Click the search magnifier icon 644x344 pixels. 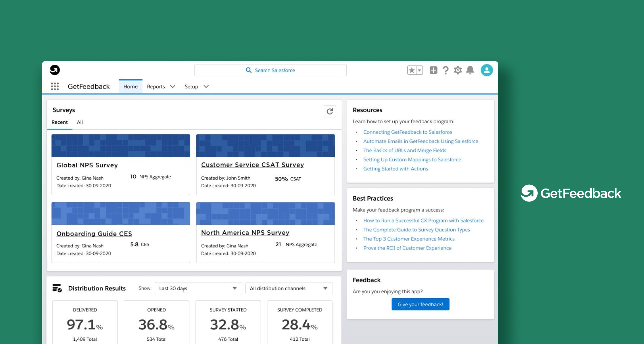248,70
